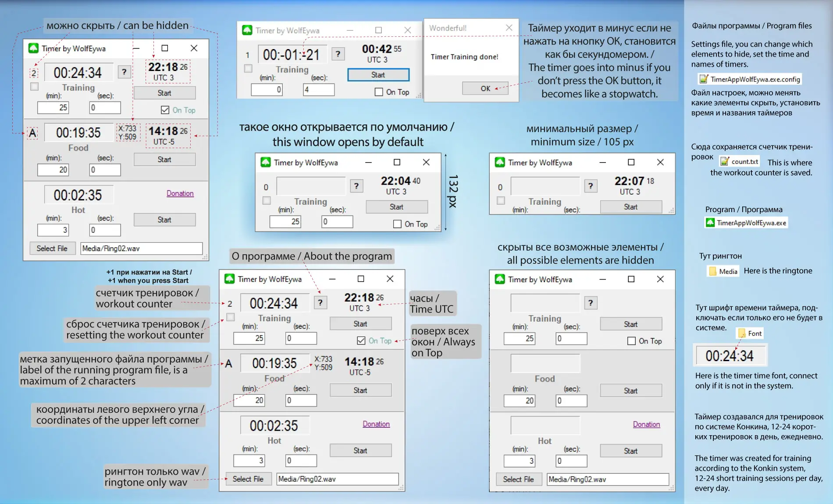Click Select File in the 'can be hidden' window
The image size is (833, 504).
pos(52,248)
